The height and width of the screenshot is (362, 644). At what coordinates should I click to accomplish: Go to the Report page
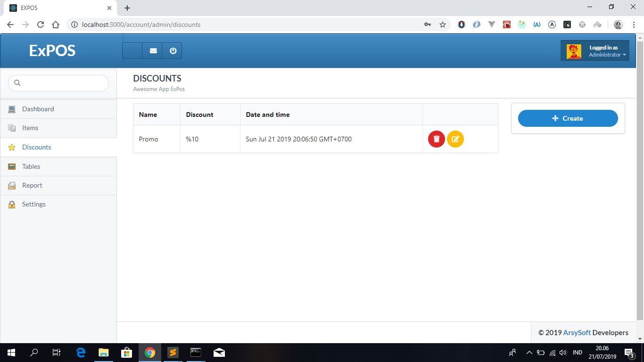click(x=32, y=185)
